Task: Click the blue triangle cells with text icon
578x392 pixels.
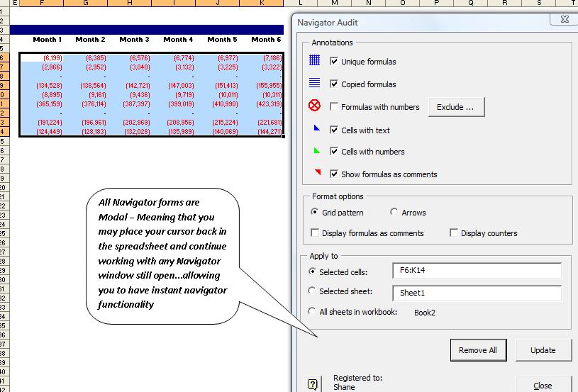Action: coord(316,129)
